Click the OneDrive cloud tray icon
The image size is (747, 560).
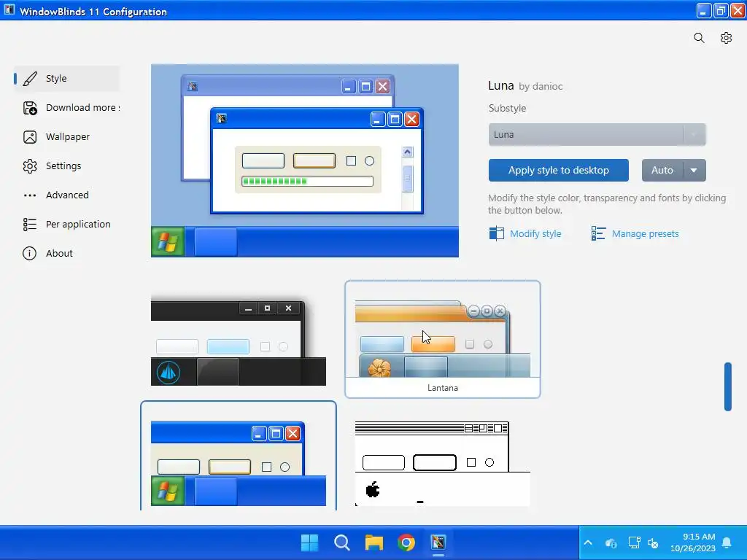coord(611,542)
